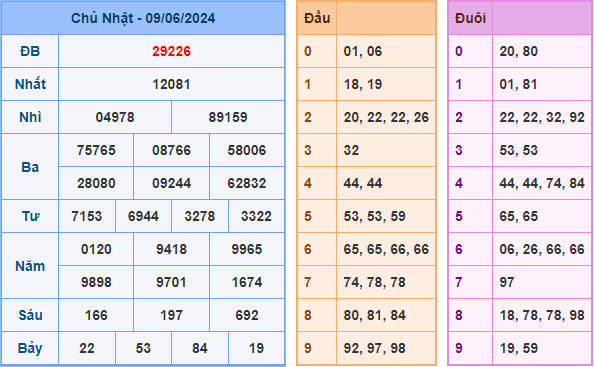Click the "Bảy" prize label

[x=30, y=348]
